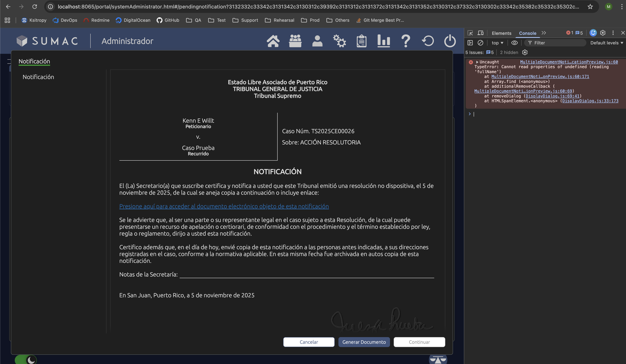This screenshot has height=364, width=626.
Task: Switch to the Elements DevTools tab
Action: 501,33
